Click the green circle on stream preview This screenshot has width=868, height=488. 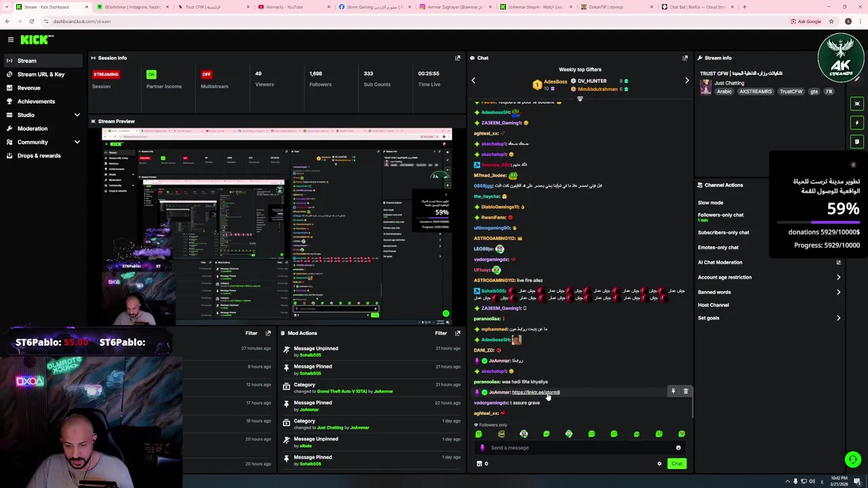coord(446,314)
